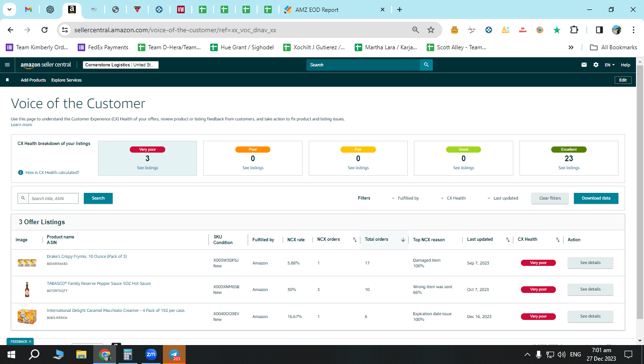Bookmark this page with the star icon

point(431,30)
